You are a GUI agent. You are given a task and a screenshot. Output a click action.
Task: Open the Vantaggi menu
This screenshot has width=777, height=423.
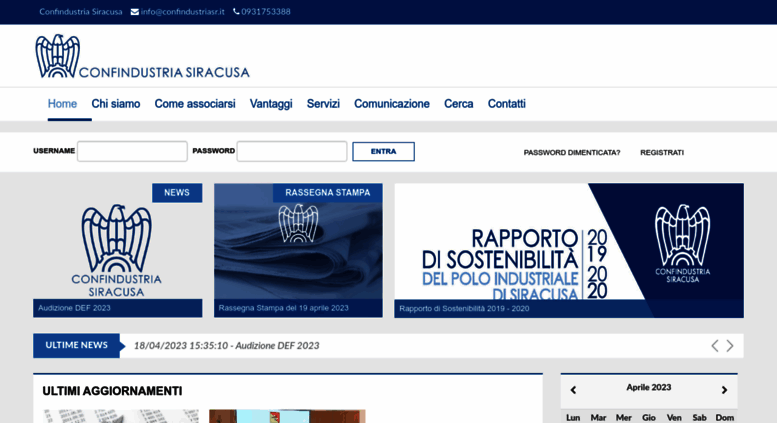point(271,104)
